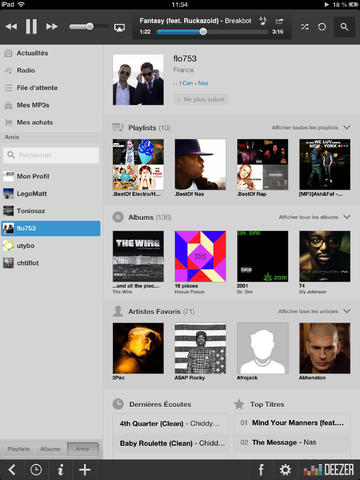This screenshot has width=360, height=480.
Task: Click 'Afficher toutes les playlists' link
Action: click(x=305, y=128)
